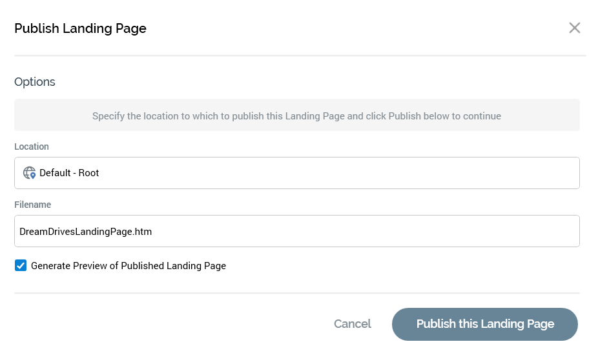Click the 'Publish Landing Page' dialog title
The height and width of the screenshot is (364, 598).
[80, 28]
